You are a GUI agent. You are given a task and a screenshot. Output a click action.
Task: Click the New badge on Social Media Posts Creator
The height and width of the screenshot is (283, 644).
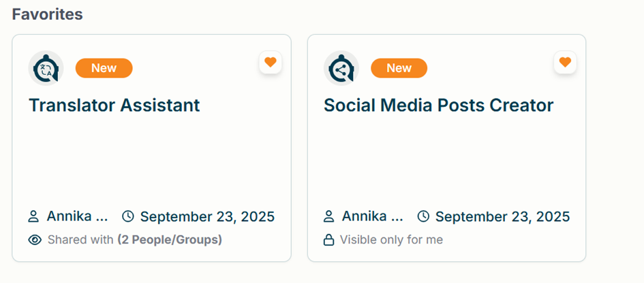(399, 68)
